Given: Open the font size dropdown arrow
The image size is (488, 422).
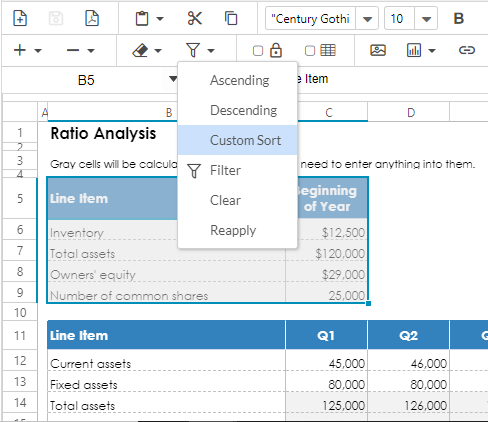Looking at the screenshot, I should click(x=426, y=19).
